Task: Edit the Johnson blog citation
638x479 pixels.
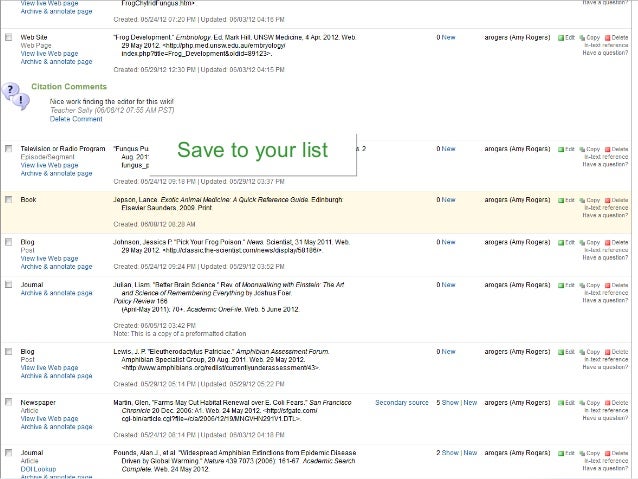Action: click(x=566, y=243)
